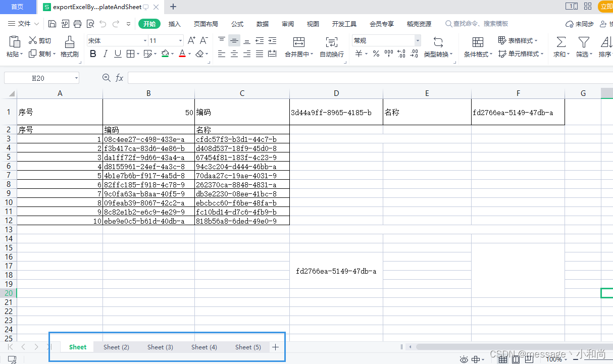Click the Filter (筛选) funnel icon
The image size is (613, 364).
tap(584, 41)
